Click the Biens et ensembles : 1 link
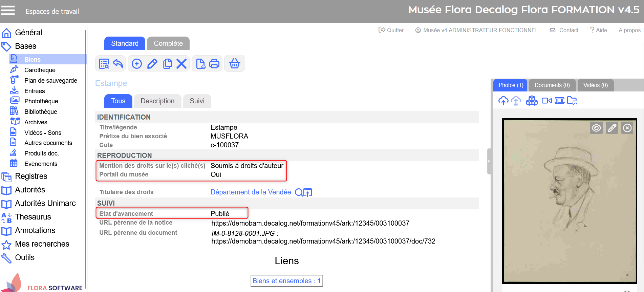This screenshot has width=644, height=292. pyautogui.click(x=286, y=281)
